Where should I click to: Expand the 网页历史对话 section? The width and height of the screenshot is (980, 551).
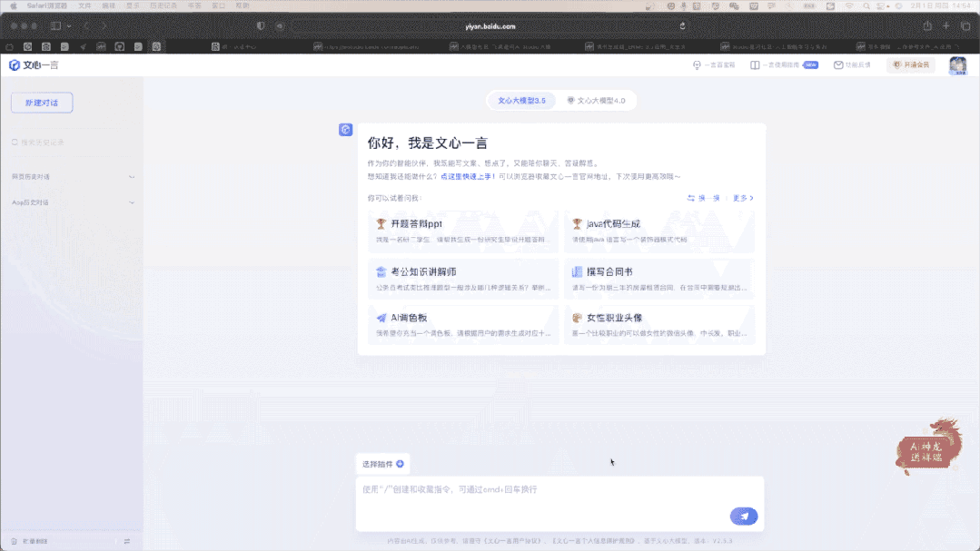[x=73, y=177]
